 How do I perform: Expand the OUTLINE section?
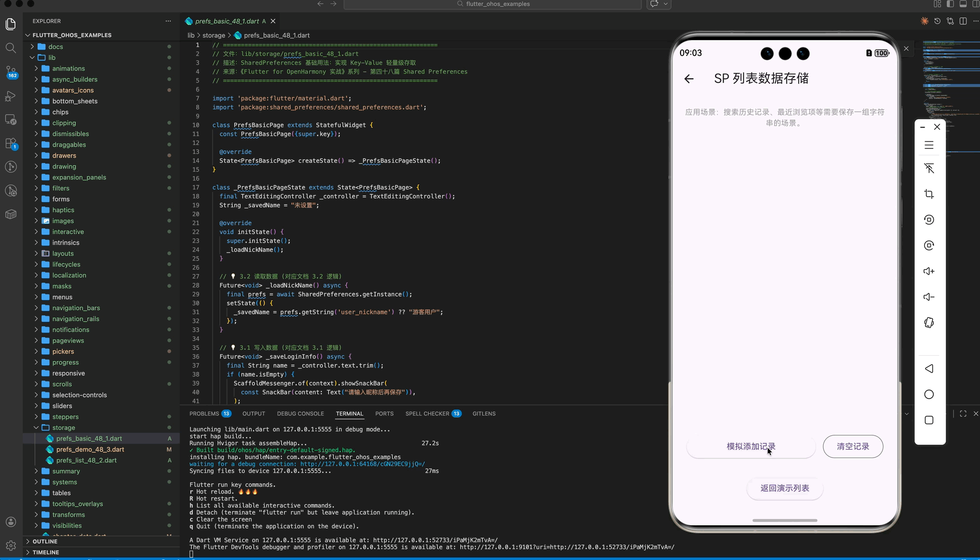click(45, 541)
